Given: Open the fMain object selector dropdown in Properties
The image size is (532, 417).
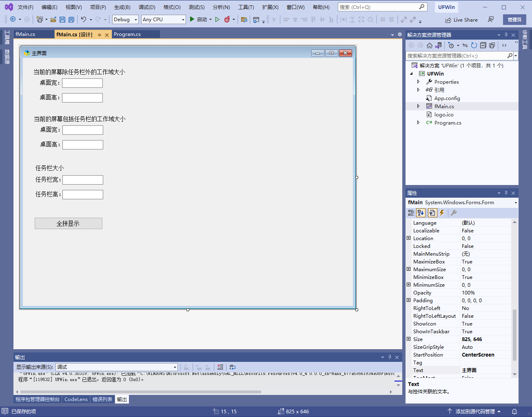Looking at the screenshot, I should click(x=516, y=203).
